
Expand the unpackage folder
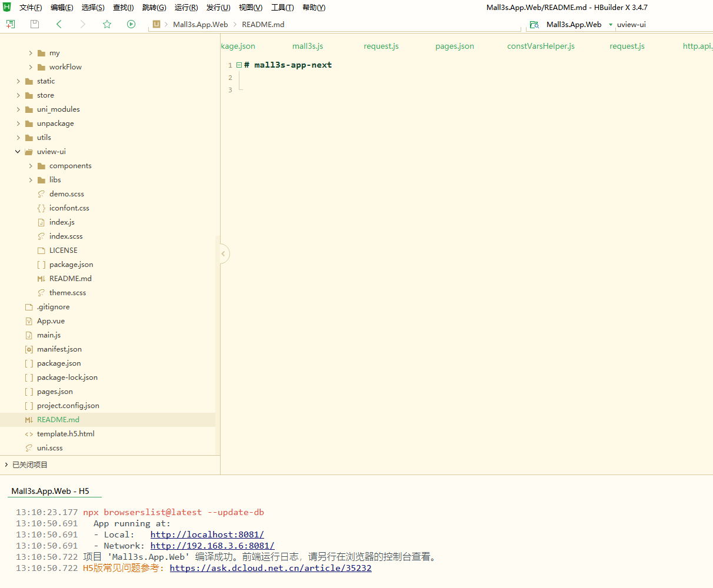pyautogui.click(x=18, y=123)
